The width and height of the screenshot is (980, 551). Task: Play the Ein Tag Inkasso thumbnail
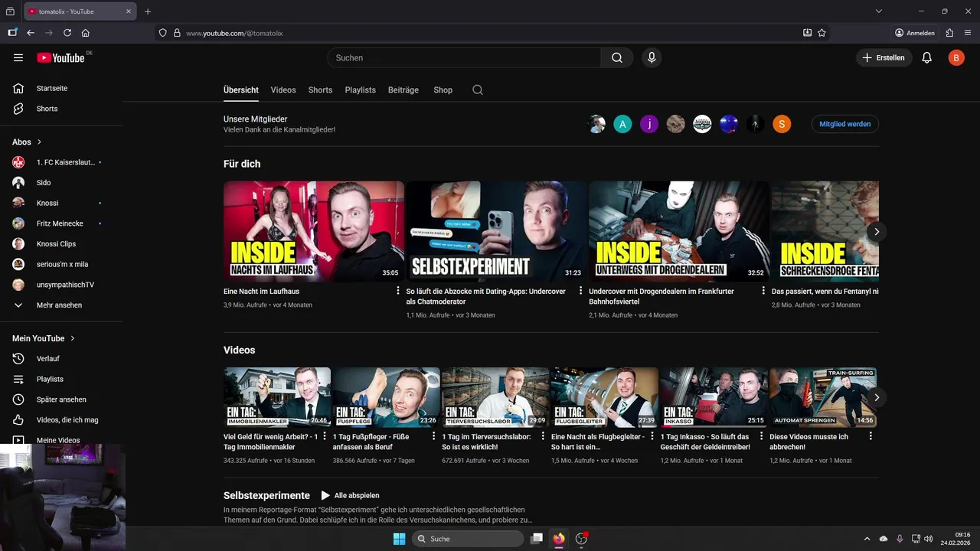[714, 397]
